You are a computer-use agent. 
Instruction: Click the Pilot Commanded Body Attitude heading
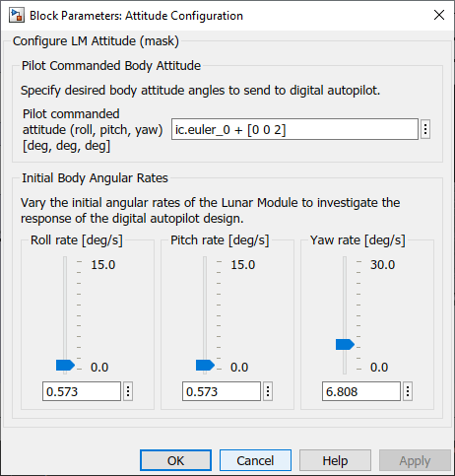pyautogui.click(x=111, y=66)
